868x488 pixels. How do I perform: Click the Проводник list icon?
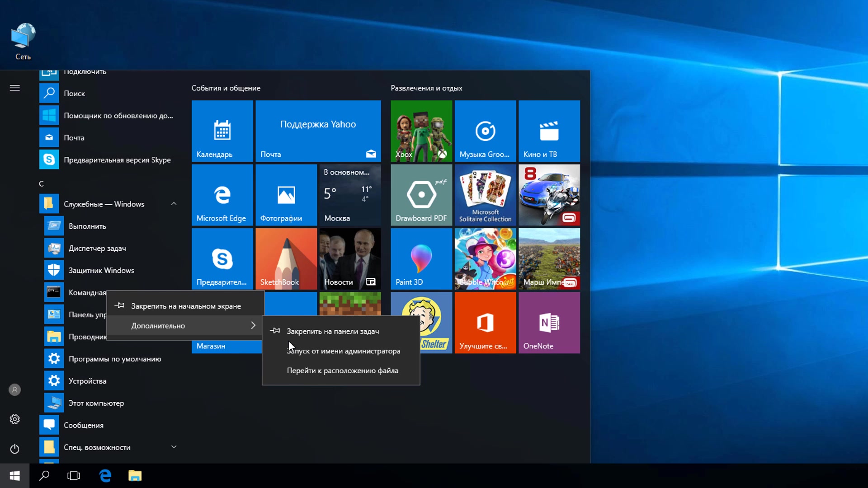[54, 337]
